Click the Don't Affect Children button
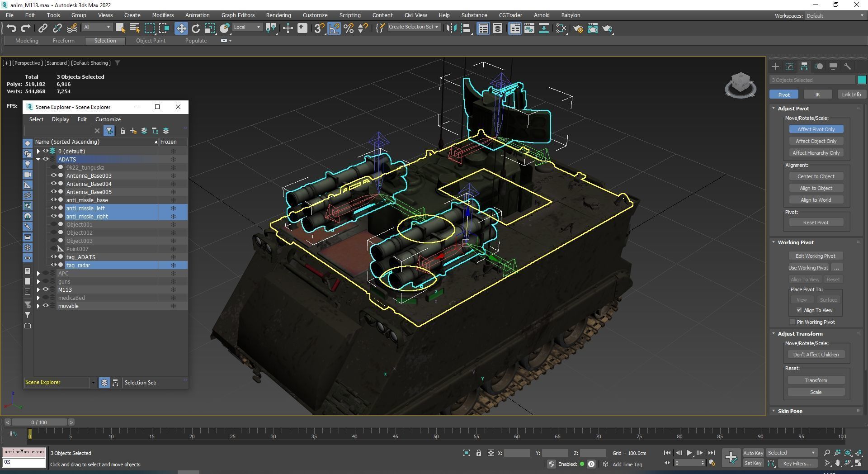The width and height of the screenshot is (868, 474). [x=816, y=355]
